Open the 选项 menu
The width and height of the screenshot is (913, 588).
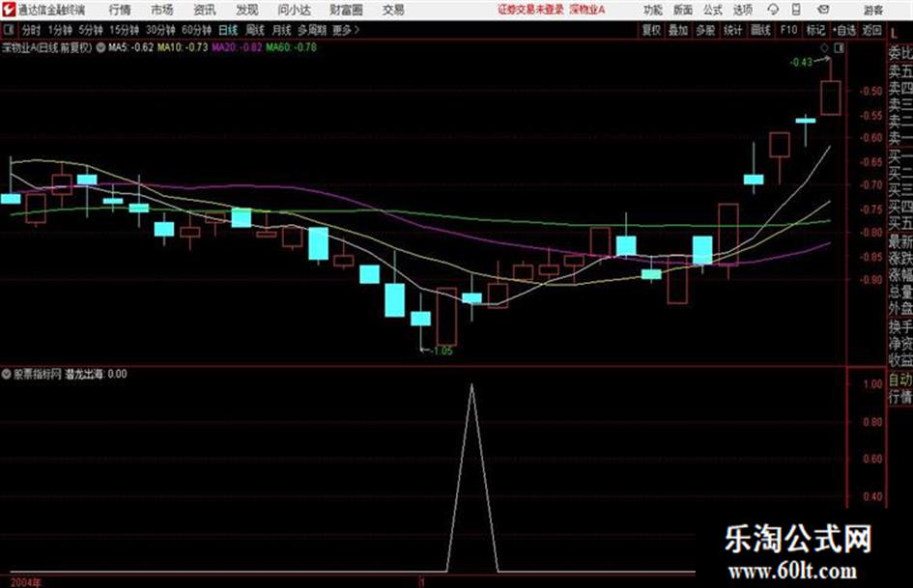coord(743,10)
